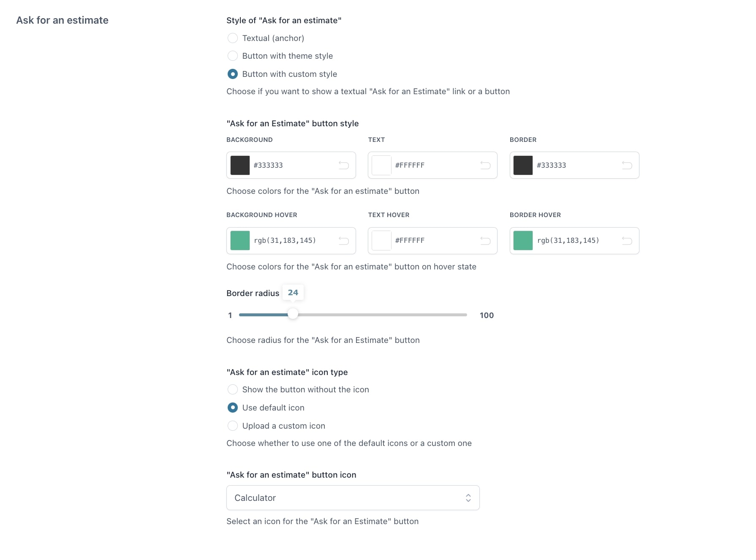Click the Border color #333333 value field
The height and width of the screenshot is (560, 756).
pos(577,165)
